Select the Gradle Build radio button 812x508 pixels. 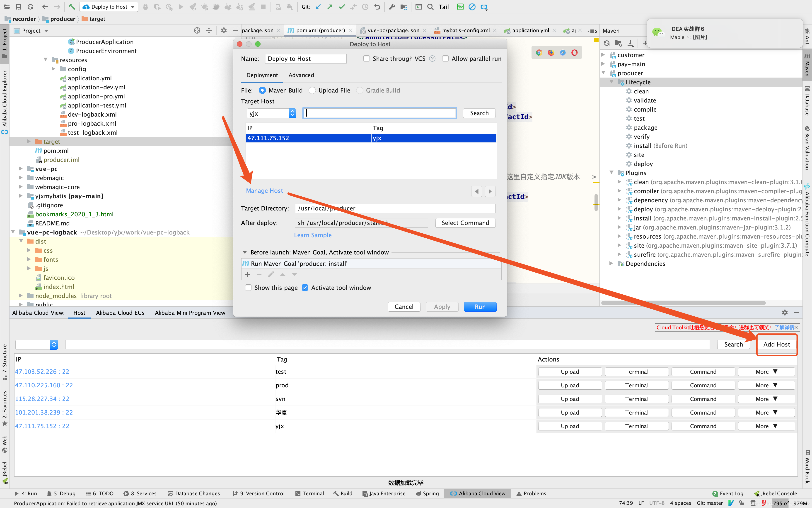pos(359,90)
